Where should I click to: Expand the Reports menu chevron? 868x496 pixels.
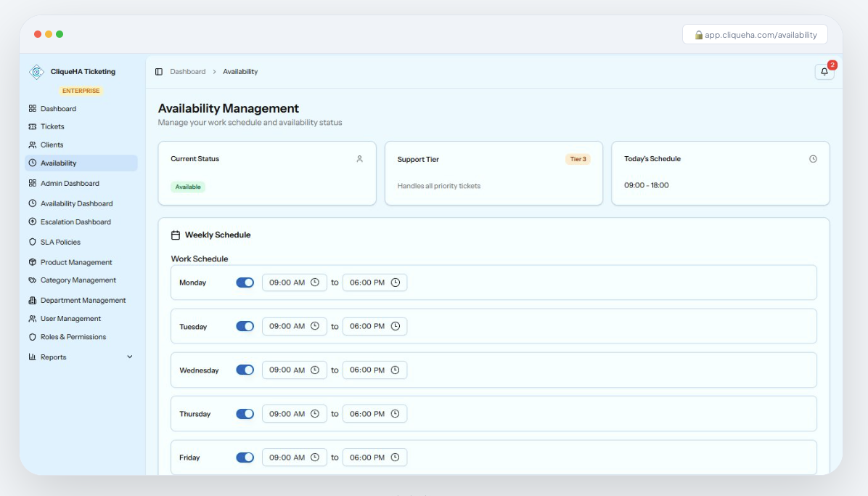tap(130, 357)
